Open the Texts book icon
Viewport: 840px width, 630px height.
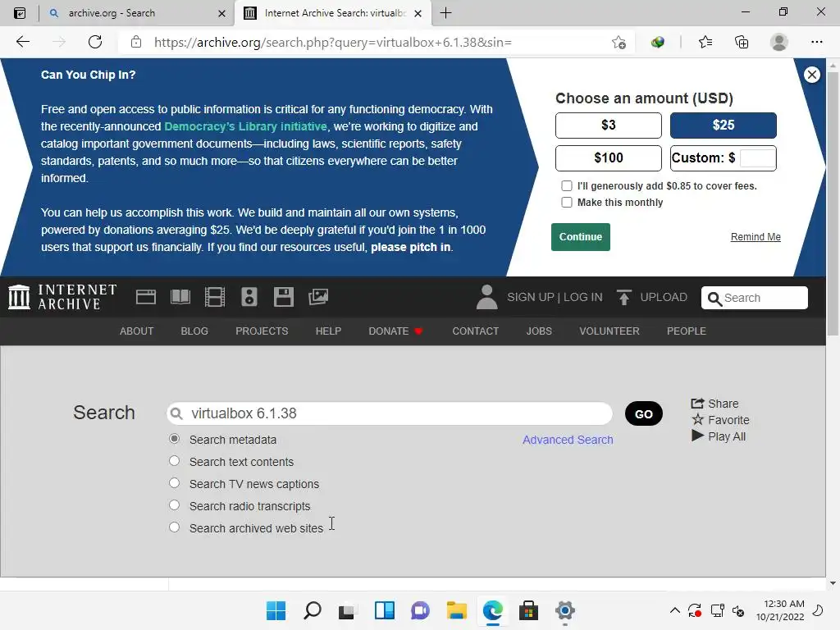coord(180,297)
